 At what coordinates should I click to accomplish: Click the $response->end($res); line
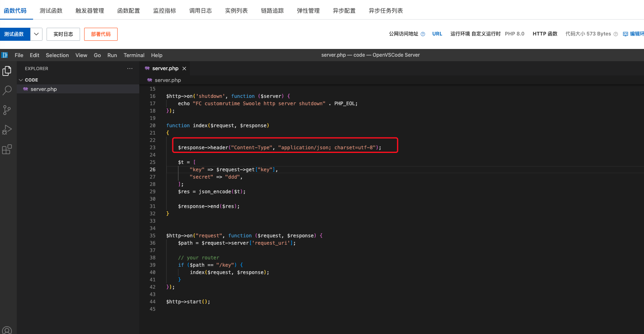pyautogui.click(x=209, y=206)
